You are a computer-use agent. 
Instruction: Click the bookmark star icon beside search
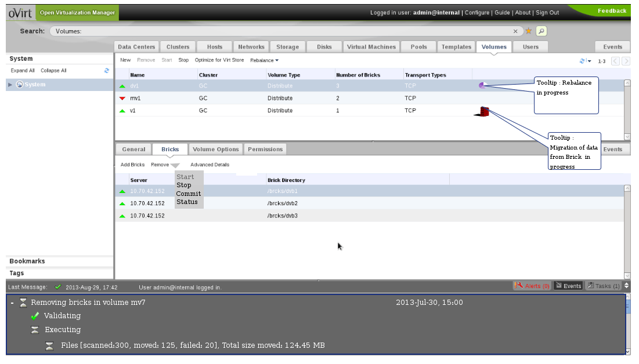coord(529,31)
